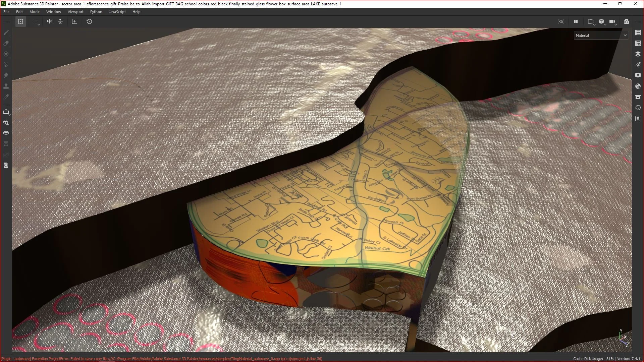Image resolution: width=644 pixels, height=362 pixels.
Task: Click the autosave error message
Action: click(x=161, y=359)
